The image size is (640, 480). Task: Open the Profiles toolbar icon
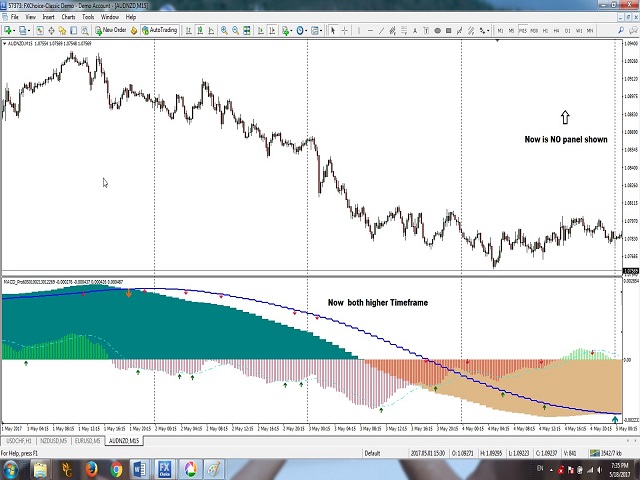point(22,30)
